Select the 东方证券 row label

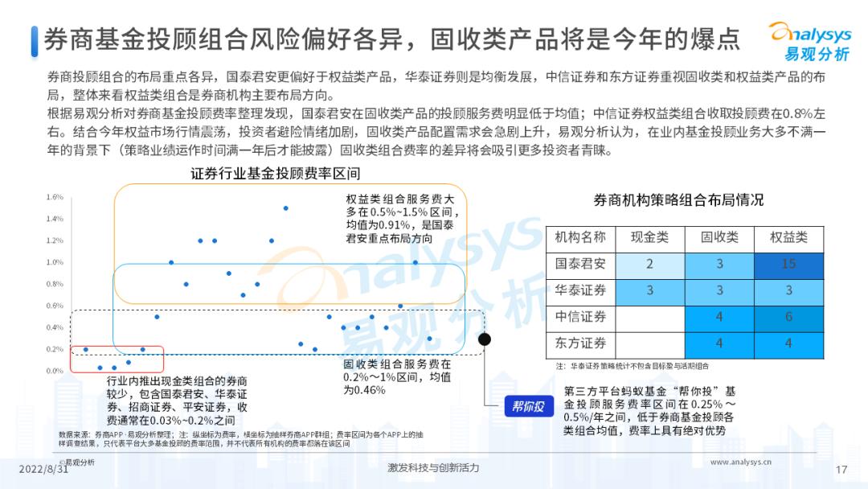(x=581, y=344)
